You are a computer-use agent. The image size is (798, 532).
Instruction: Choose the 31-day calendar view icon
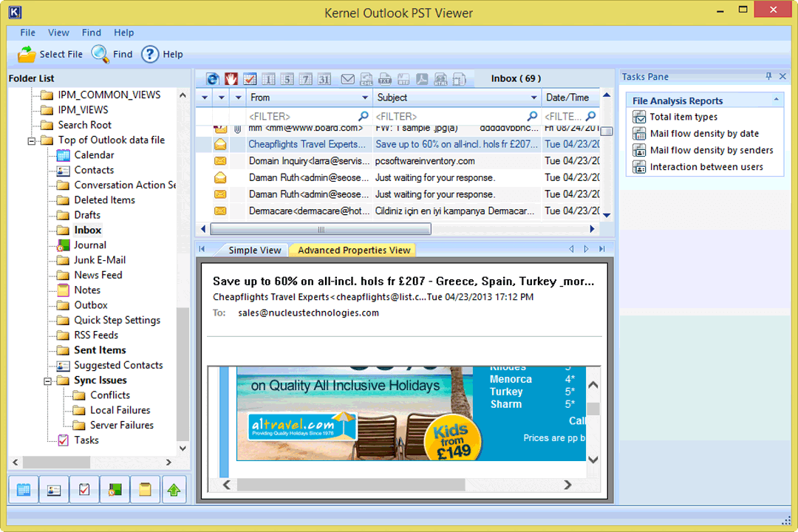click(324, 79)
